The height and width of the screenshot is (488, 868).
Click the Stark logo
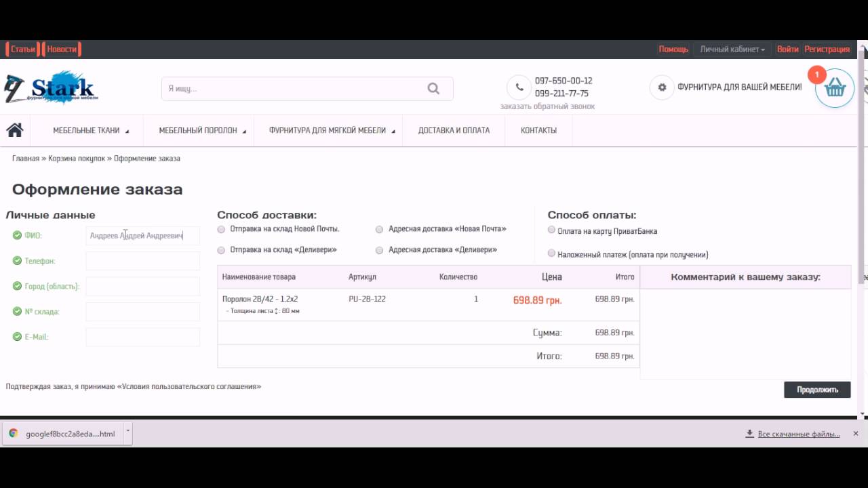click(52, 87)
